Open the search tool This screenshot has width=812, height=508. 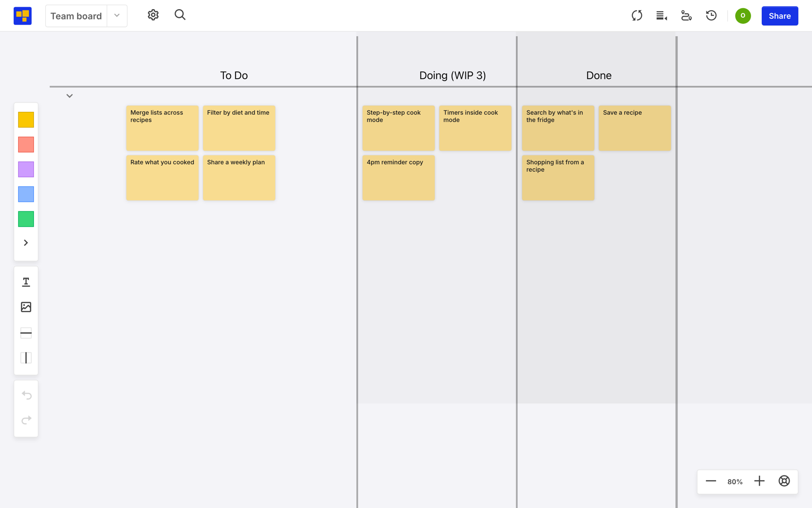pyautogui.click(x=180, y=15)
